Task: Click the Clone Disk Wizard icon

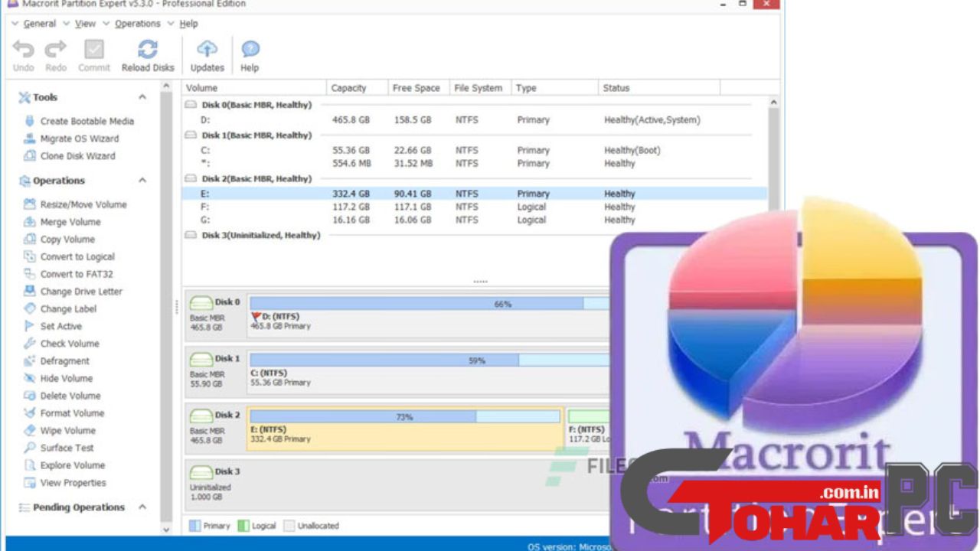Action: (x=30, y=155)
